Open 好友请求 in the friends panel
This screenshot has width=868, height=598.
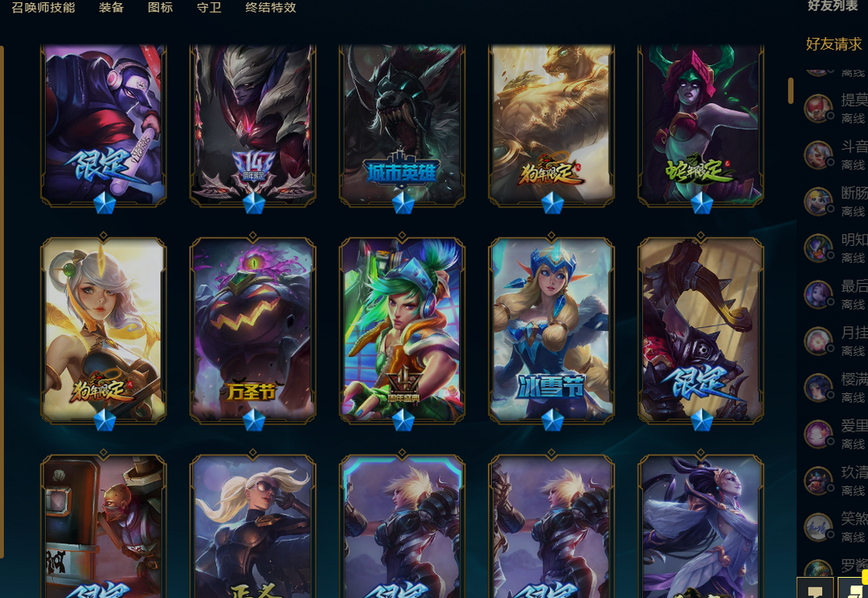(x=833, y=43)
